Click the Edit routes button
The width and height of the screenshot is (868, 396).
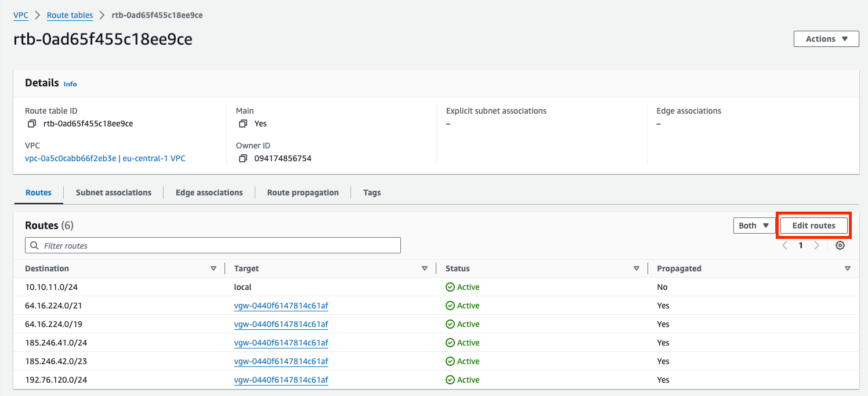click(x=813, y=225)
